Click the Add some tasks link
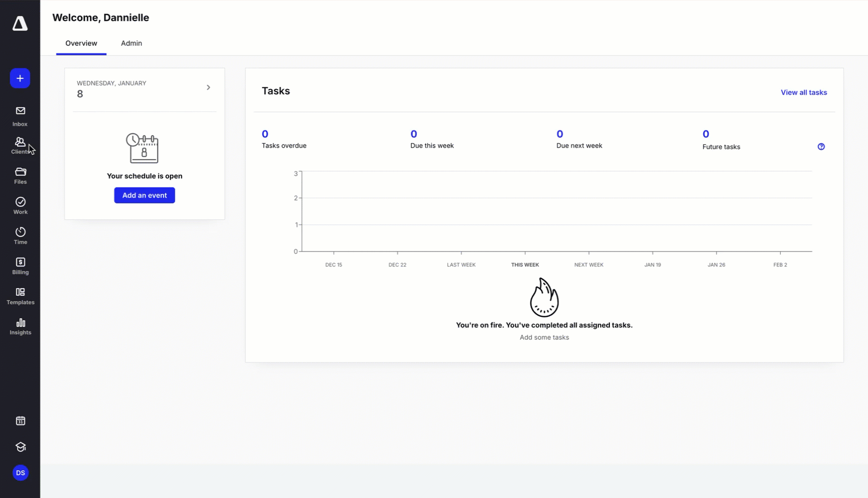Screen dimensions: 868x498 click(544, 337)
